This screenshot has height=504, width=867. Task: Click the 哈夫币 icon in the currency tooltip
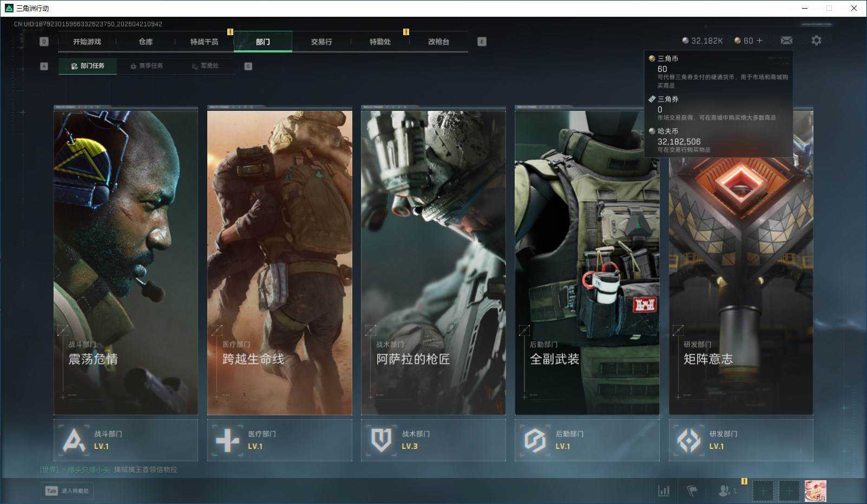pyautogui.click(x=652, y=131)
